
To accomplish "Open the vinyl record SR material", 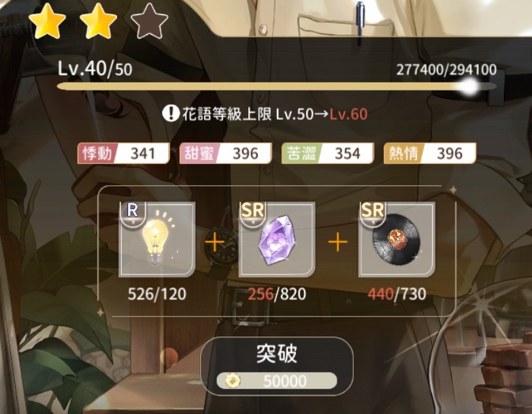I will pyautogui.click(x=397, y=239).
